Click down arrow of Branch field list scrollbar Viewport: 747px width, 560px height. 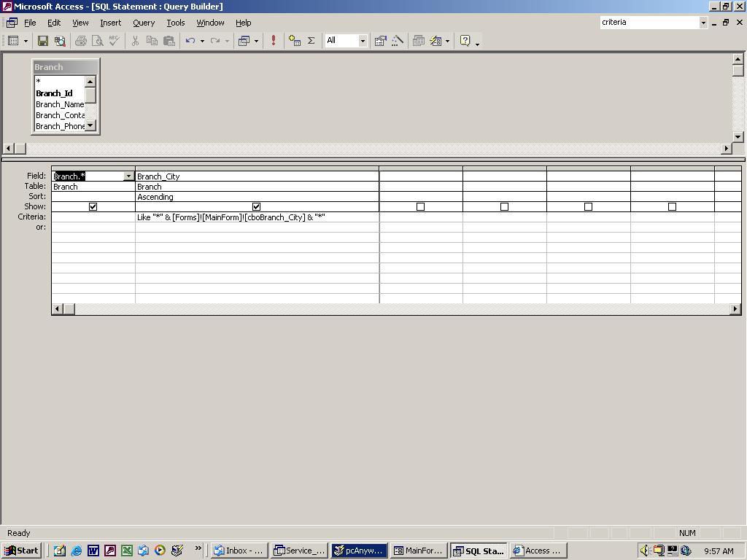point(90,125)
